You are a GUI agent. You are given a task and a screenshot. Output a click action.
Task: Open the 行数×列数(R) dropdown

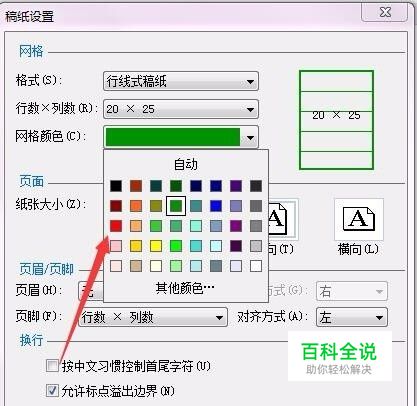(181, 109)
